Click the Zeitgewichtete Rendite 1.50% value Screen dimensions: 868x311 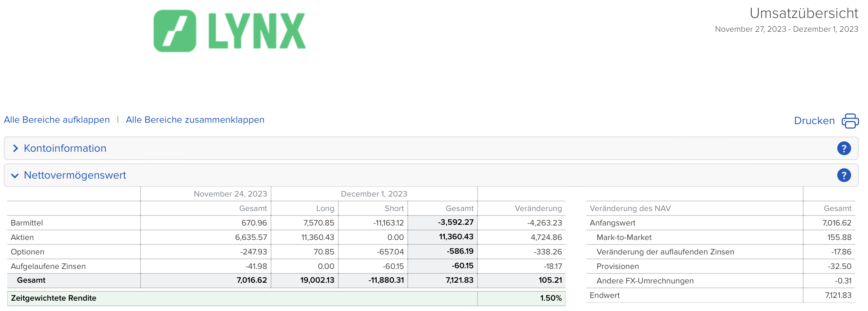click(551, 298)
